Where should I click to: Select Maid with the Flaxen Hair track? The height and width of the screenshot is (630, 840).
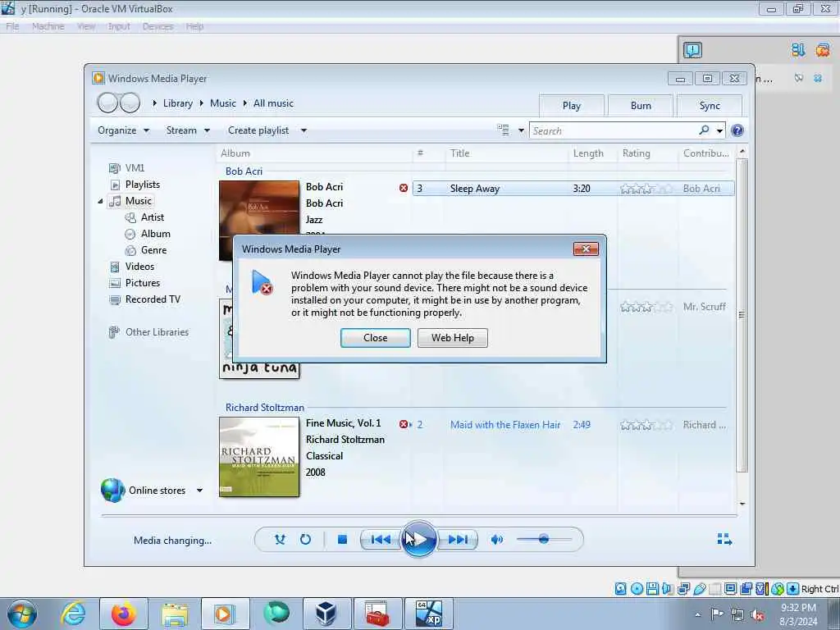505,425
